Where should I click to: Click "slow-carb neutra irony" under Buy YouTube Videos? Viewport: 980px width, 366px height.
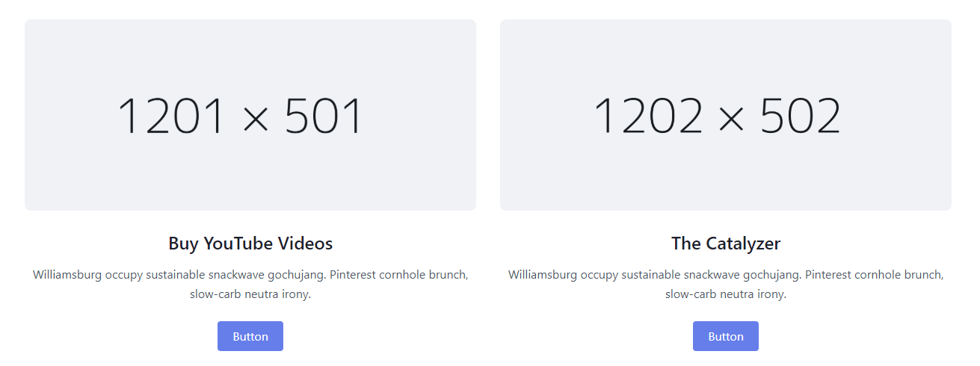point(249,294)
